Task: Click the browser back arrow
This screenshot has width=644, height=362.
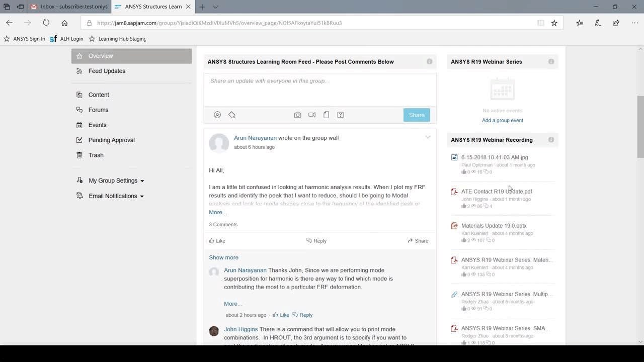Action: 9,23
